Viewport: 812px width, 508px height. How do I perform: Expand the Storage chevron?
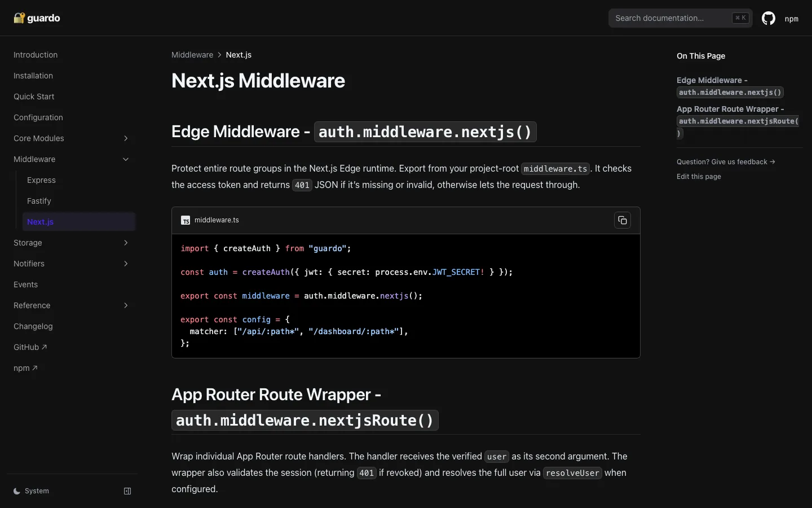(126, 243)
